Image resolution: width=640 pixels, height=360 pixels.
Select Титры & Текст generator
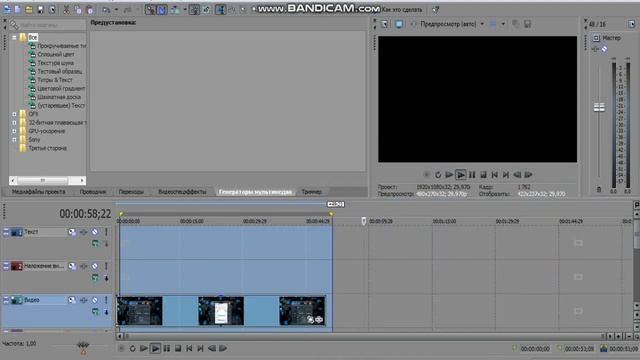click(55, 80)
